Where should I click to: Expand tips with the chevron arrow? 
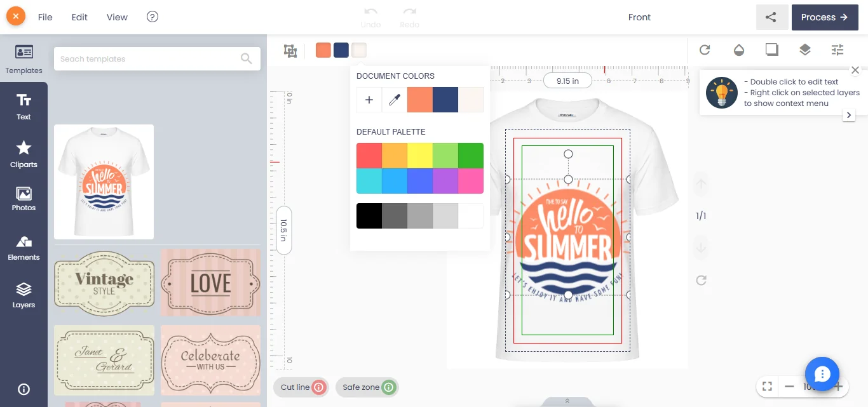pyautogui.click(x=850, y=115)
